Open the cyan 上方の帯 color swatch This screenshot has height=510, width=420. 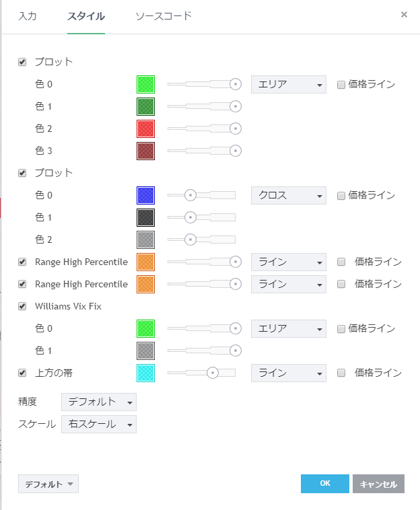coord(145,373)
